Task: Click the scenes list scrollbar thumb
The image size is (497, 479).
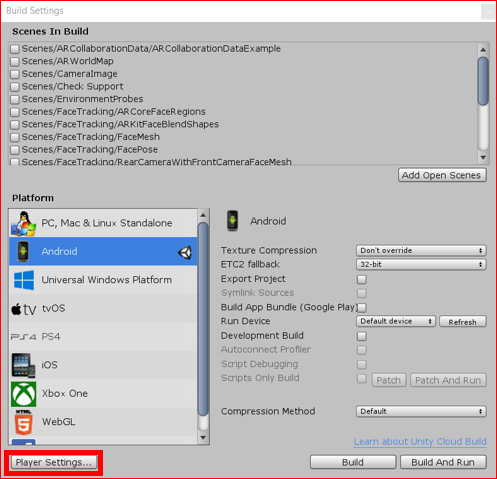Action: (x=483, y=82)
